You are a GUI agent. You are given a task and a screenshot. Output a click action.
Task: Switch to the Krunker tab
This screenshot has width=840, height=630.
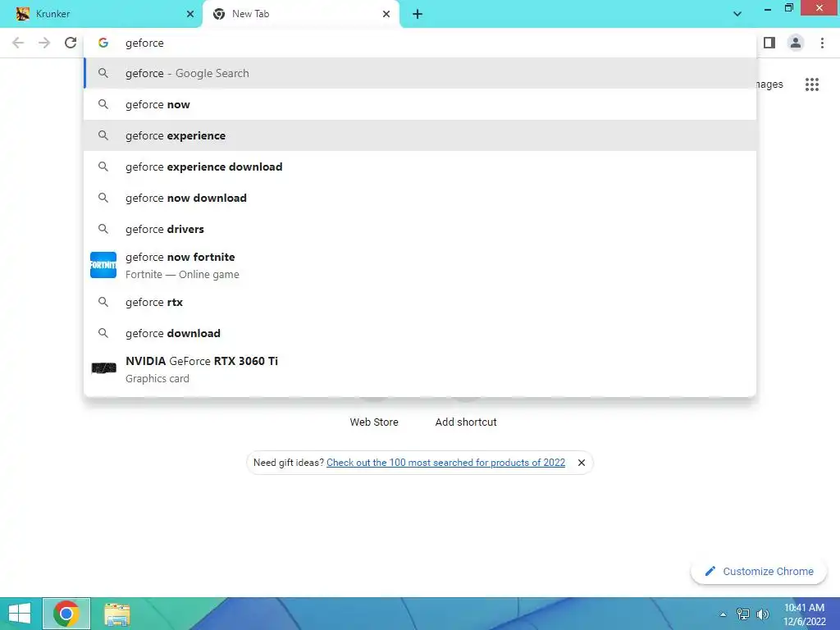pyautogui.click(x=101, y=14)
